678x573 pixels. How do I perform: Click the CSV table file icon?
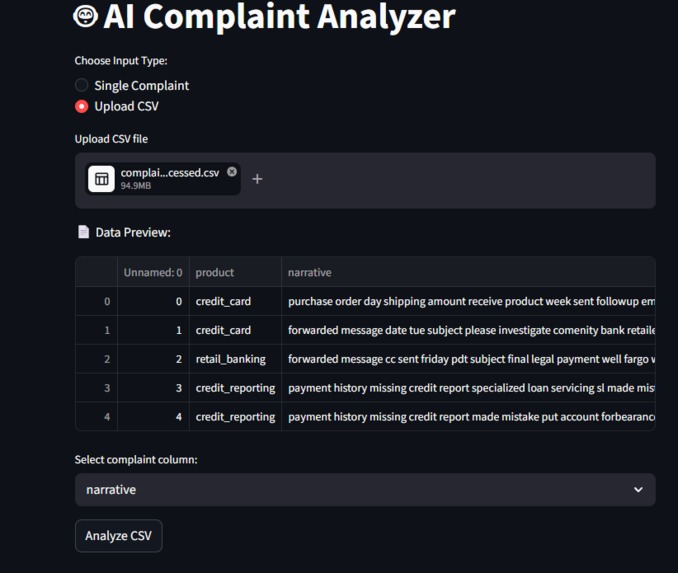(102, 179)
